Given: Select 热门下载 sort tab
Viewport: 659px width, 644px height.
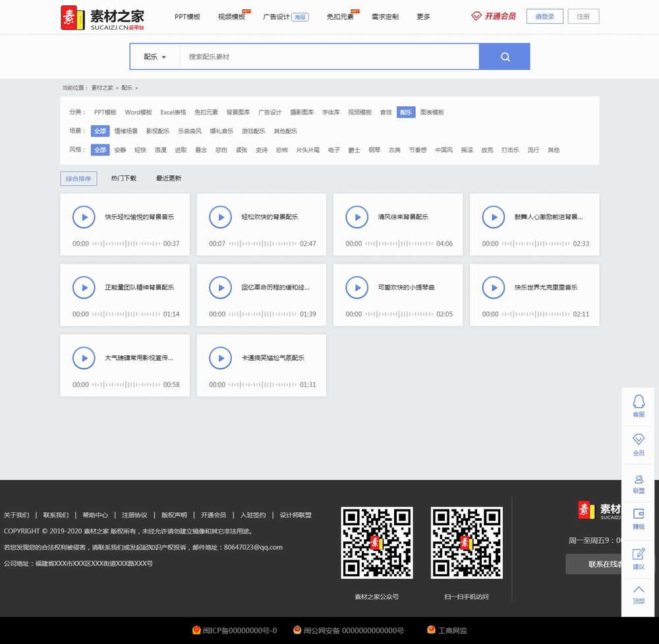Looking at the screenshot, I should pos(124,178).
